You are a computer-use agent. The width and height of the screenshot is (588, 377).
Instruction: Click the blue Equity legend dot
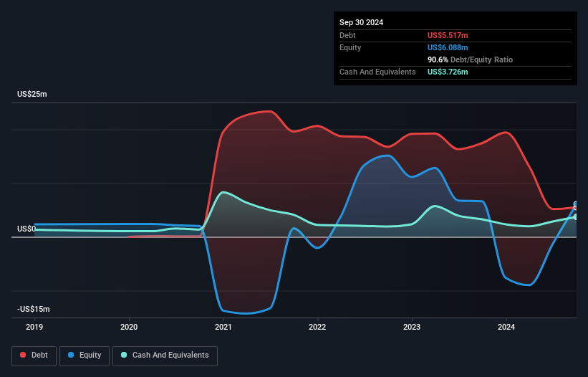(71, 355)
